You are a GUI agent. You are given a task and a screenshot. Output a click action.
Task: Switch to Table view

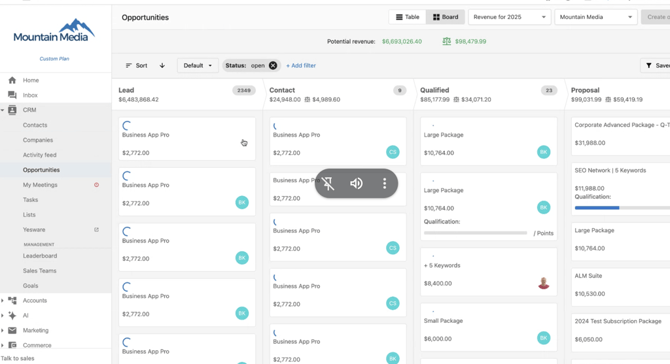[x=408, y=17]
